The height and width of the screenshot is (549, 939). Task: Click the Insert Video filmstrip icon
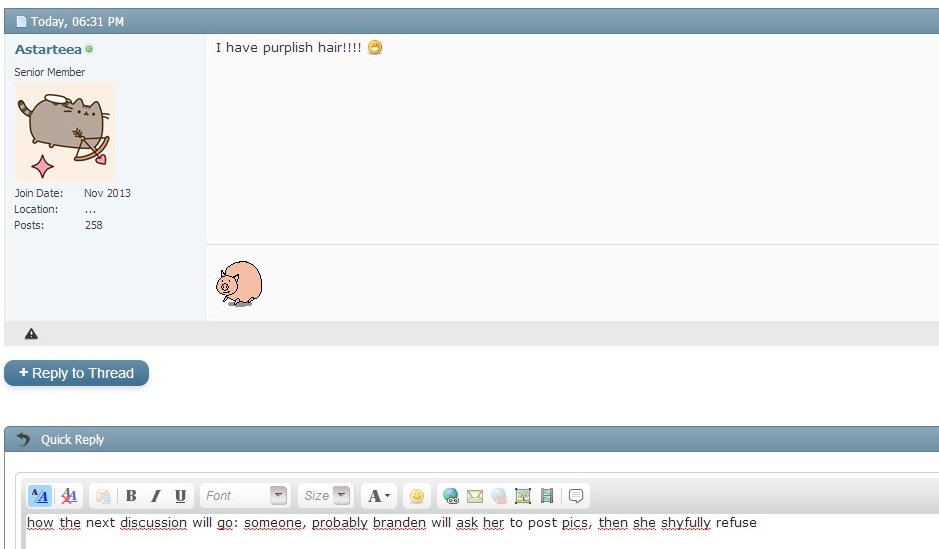click(x=547, y=496)
